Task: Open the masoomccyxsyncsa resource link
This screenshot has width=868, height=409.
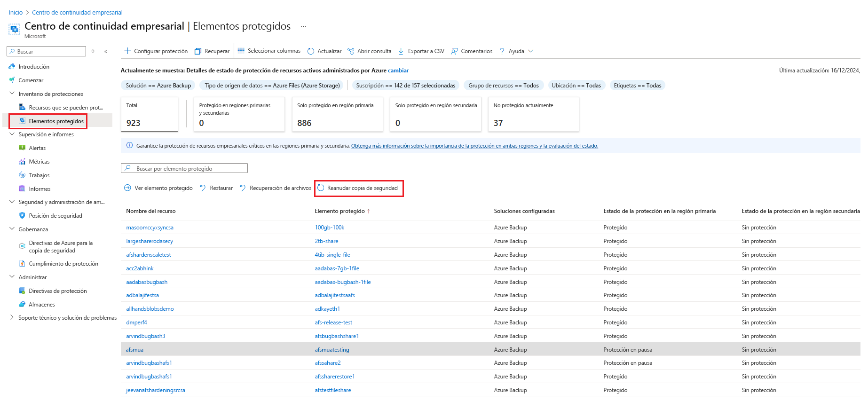Action: pos(150,228)
